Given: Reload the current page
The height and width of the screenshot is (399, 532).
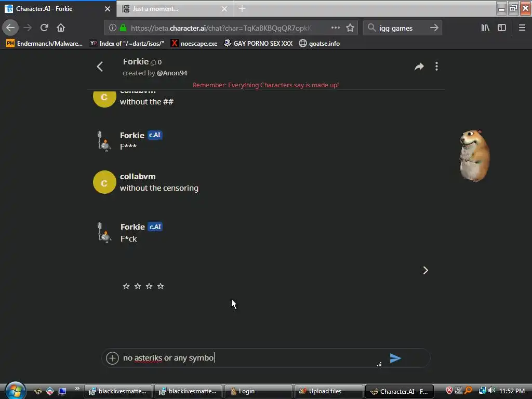Looking at the screenshot, I should [x=44, y=28].
